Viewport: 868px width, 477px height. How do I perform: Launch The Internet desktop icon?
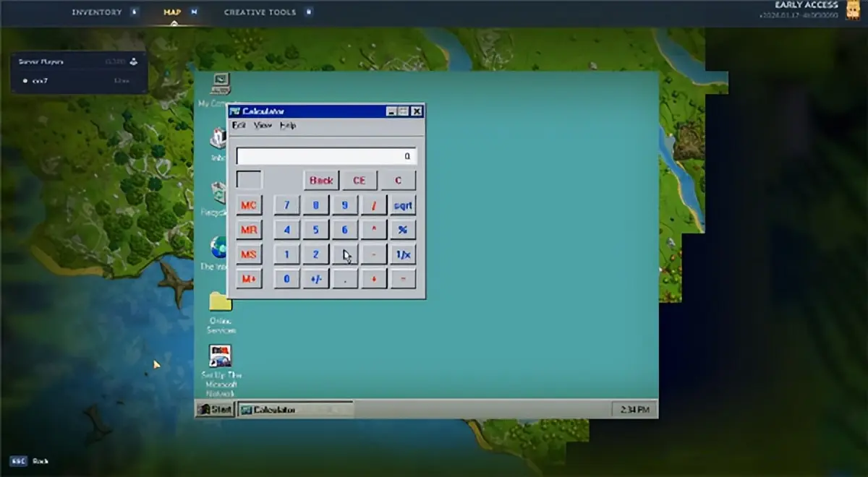point(218,248)
